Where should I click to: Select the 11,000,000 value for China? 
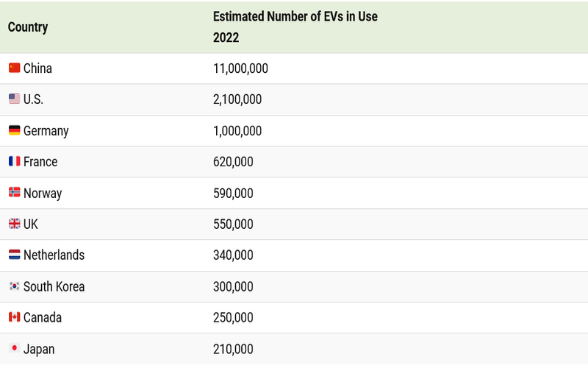pyautogui.click(x=240, y=68)
